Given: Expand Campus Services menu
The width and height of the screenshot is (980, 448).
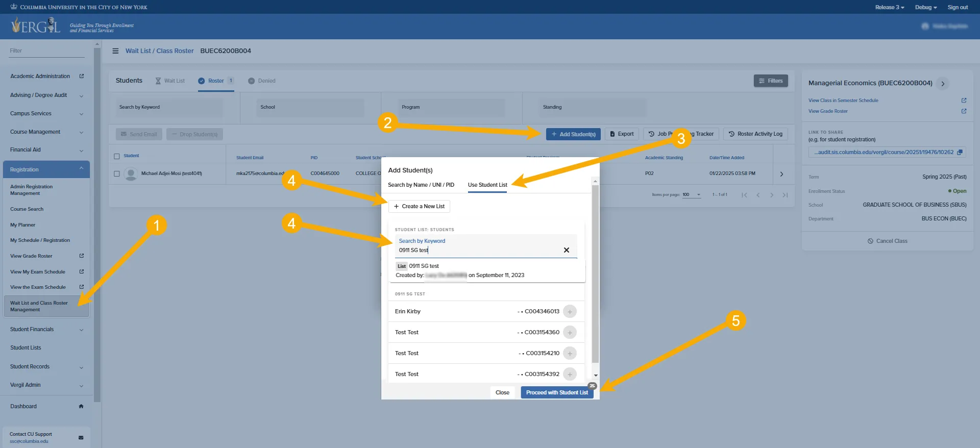Looking at the screenshot, I should (81, 114).
